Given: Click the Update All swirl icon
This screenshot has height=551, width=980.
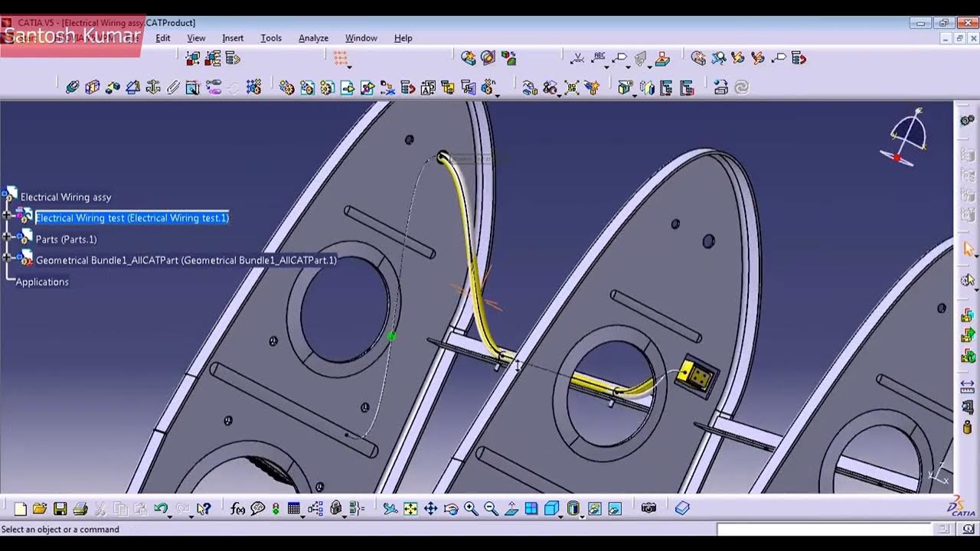Looking at the screenshot, I should pos(741,87).
